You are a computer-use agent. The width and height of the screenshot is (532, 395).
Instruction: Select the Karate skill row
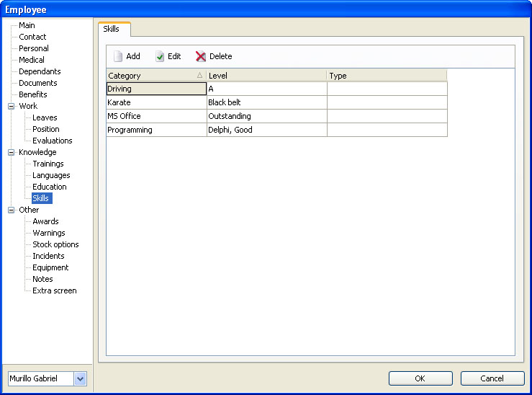[155, 102]
